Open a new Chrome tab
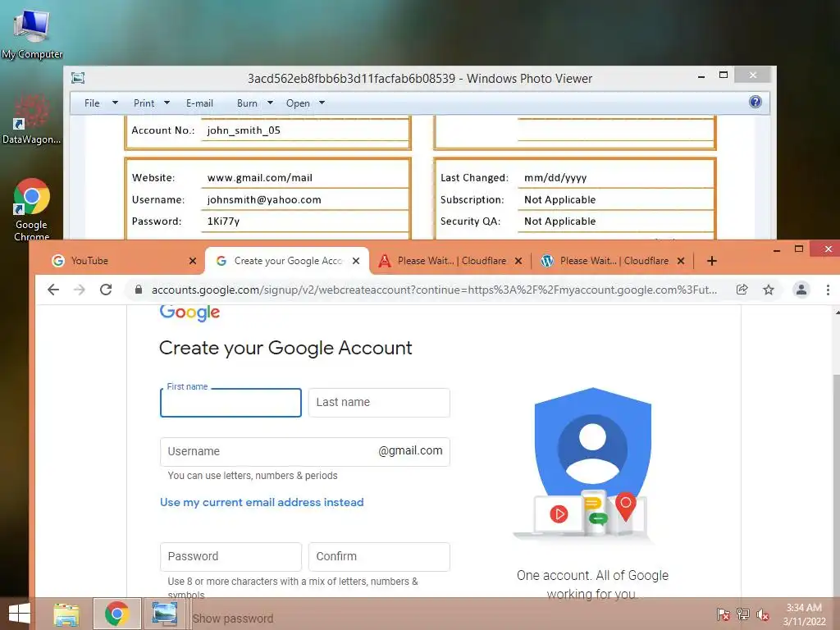The width and height of the screenshot is (840, 630). pos(711,261)
